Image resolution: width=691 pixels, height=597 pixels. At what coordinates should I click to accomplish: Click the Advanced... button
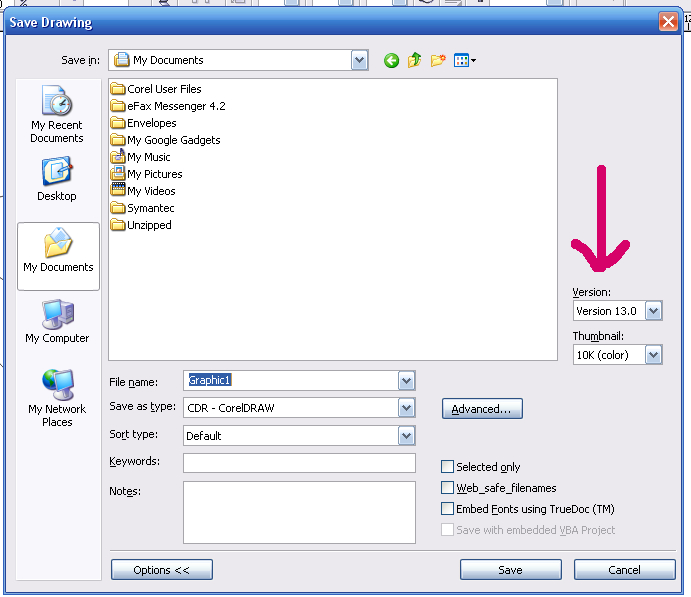pos(482,409)
